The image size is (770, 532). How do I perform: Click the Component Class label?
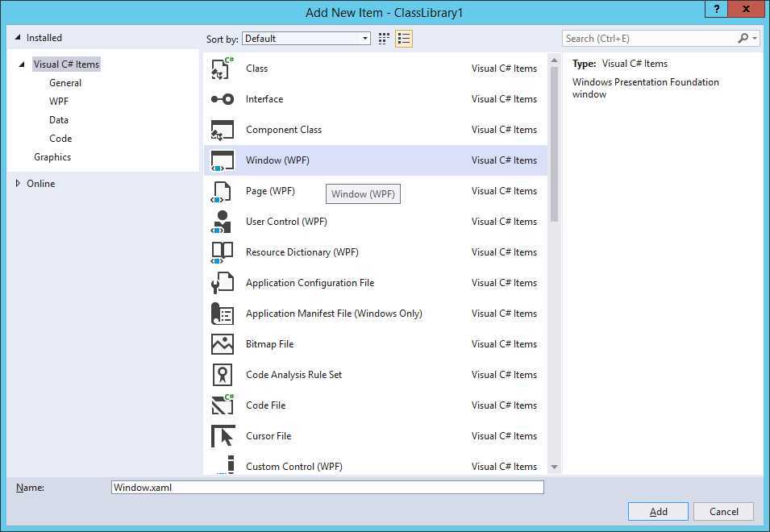click(284, 130)
